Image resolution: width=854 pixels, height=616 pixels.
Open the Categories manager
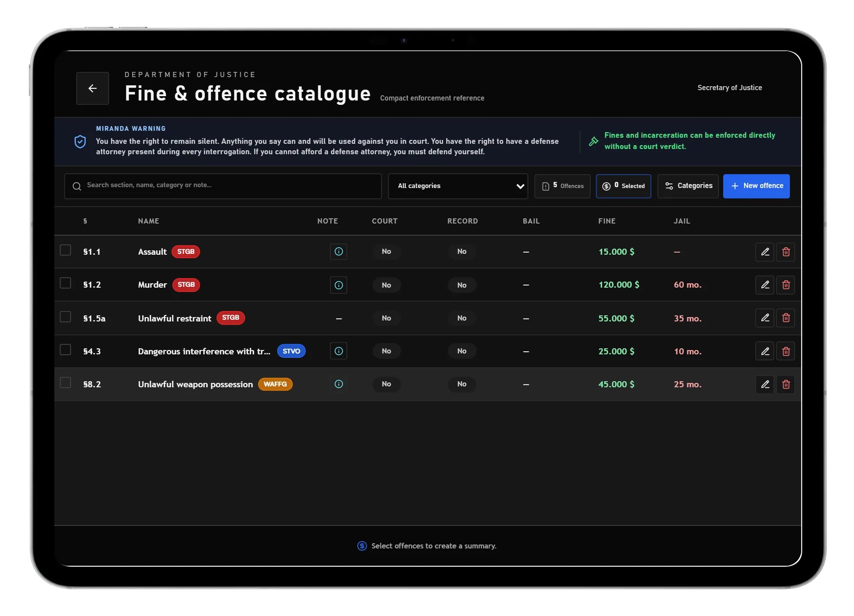pos(688,186)
